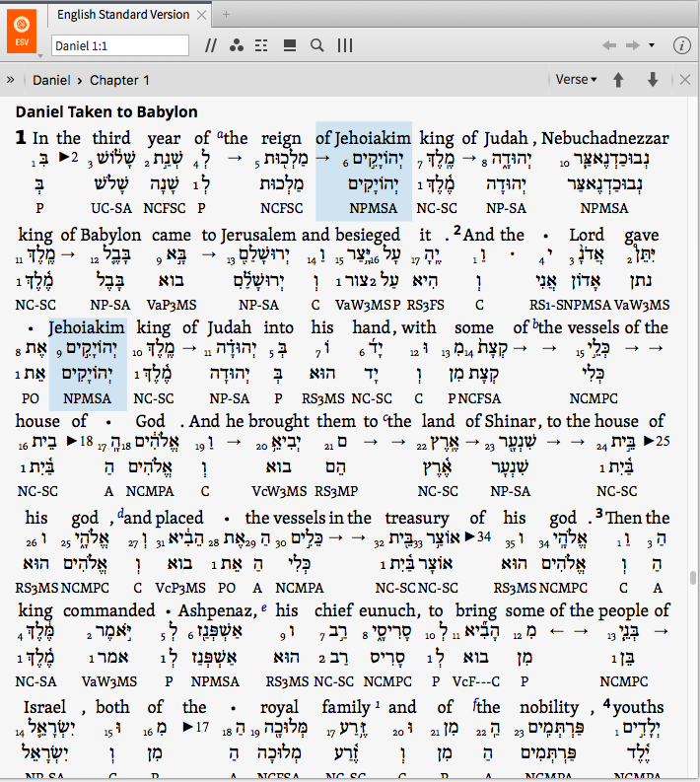Click footnote marker d before 'and placed'
Image resolution: width=700 pixels, height=782 pixels.
point(120,514)
